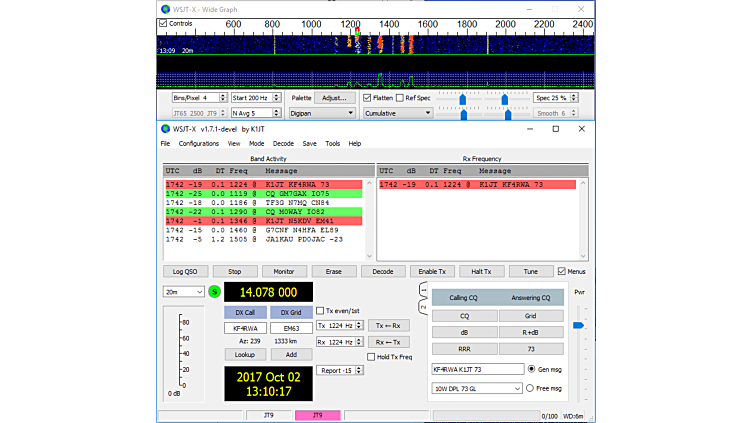
Task: Click the Pwr power slider handle
Action: [578, 325]
